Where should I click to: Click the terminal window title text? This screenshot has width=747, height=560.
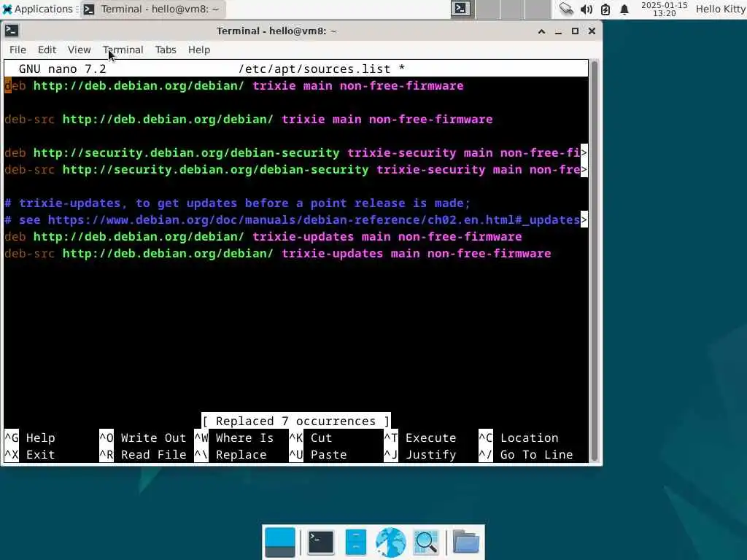pyautogui.click(x=276, y=31)
